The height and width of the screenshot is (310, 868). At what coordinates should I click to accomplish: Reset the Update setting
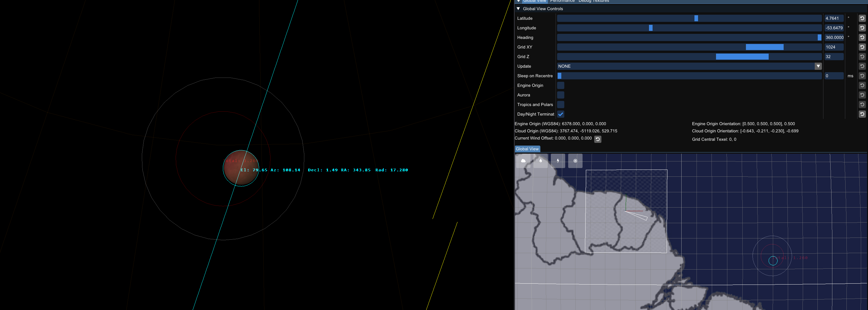click(862, 66)
